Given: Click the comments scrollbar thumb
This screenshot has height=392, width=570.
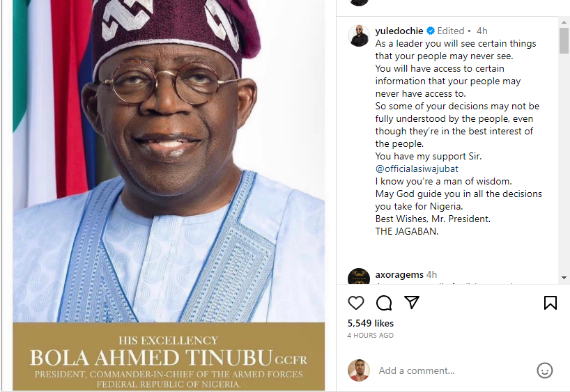Looking at the screenshot, I should tap(564, 40).
